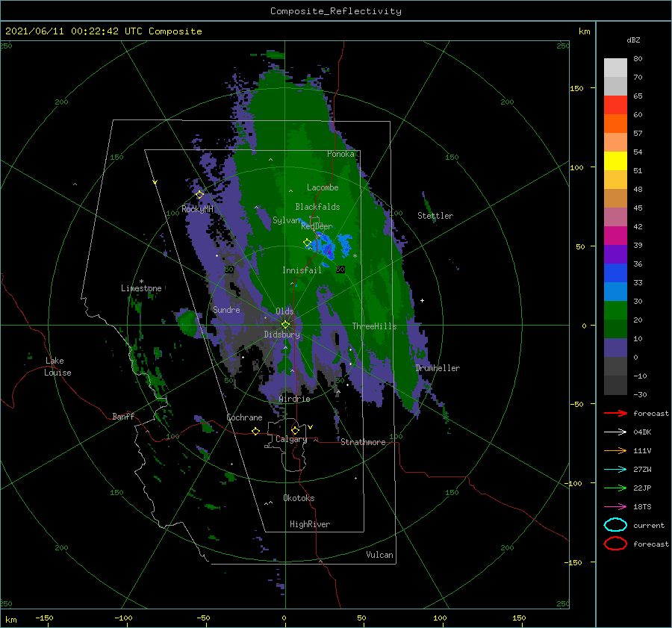Image resolution: width=672 pixels, height=628 pixels.
Task: Pick the magenta 42 dBZ swatch
Action: pos(615,235)
